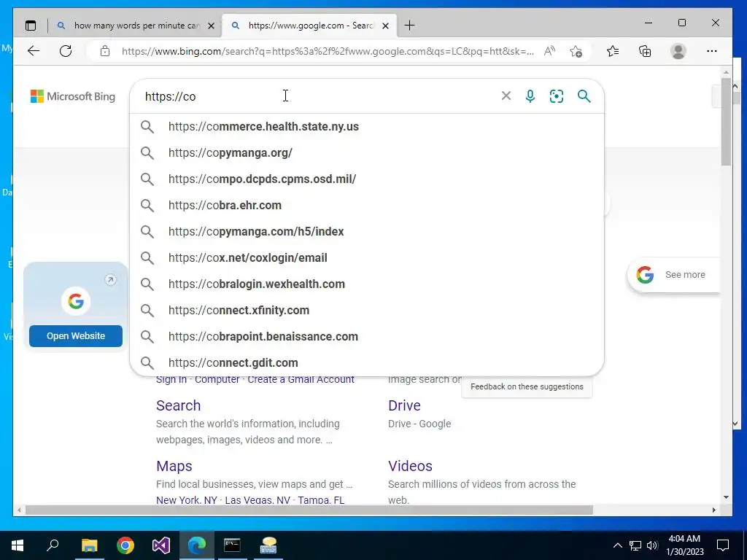Click the Google logo in website card
Image resolution: width=747 pixels, height=560 pixels.
tap(76, 301)
